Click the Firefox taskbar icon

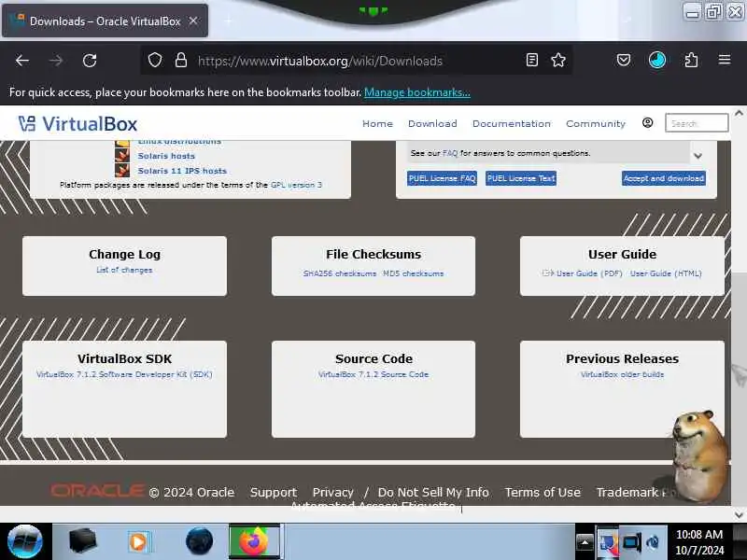point(255,541)
